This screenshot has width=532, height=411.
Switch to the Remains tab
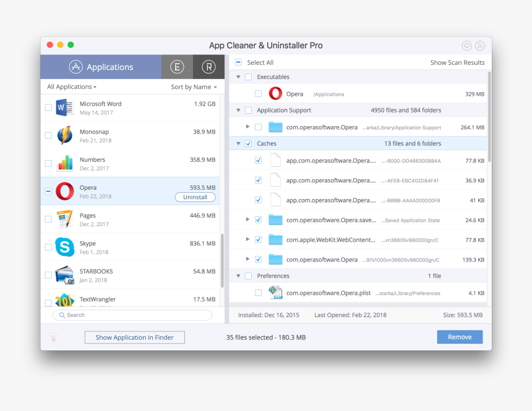[x=208, y=67]
